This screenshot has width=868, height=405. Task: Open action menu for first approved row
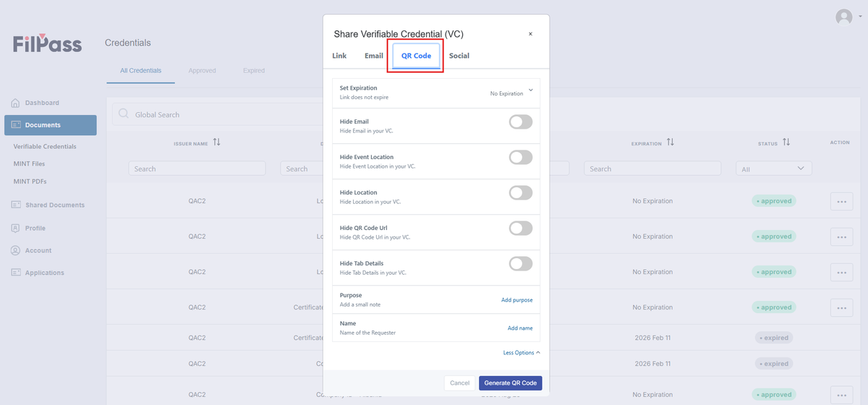[x=841, y=202]
